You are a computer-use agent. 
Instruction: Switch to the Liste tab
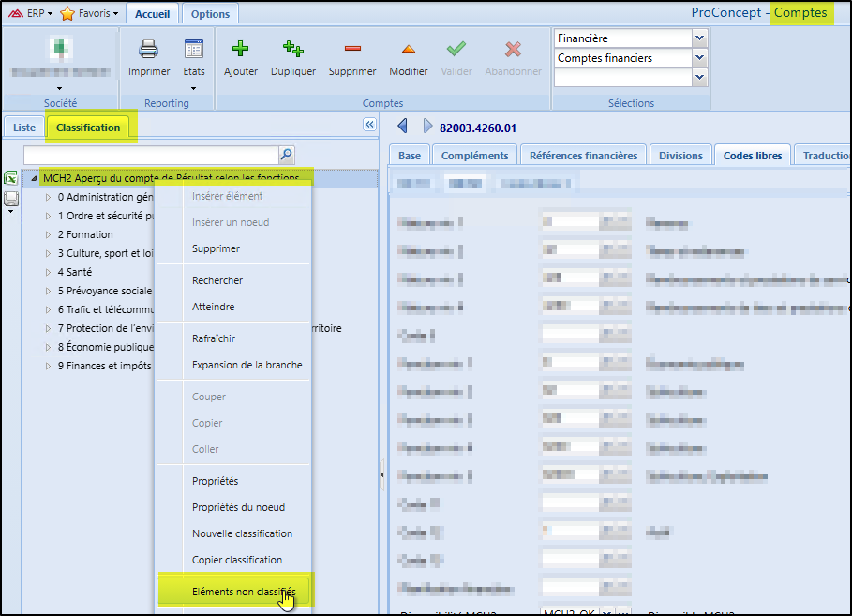24,128
